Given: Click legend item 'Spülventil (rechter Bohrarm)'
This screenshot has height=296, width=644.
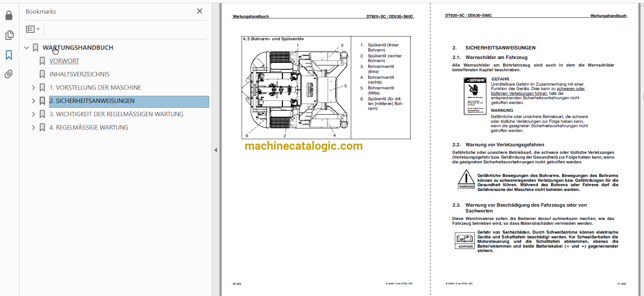Looking at the screenshot, I should 385,58.
